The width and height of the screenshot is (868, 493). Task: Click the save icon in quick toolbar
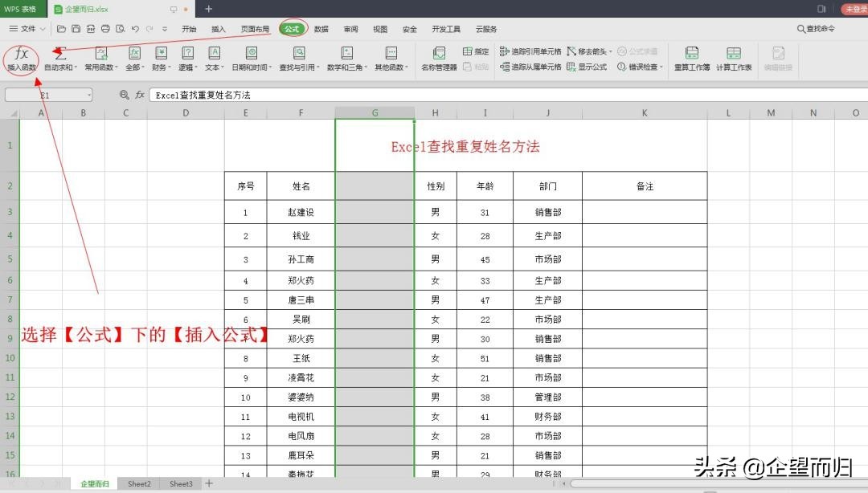tap(76, 29)
